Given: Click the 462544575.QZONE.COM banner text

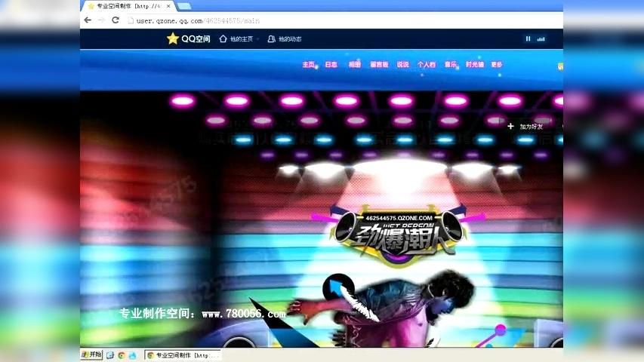Looking at the screenshot, I should coord(399,218).
